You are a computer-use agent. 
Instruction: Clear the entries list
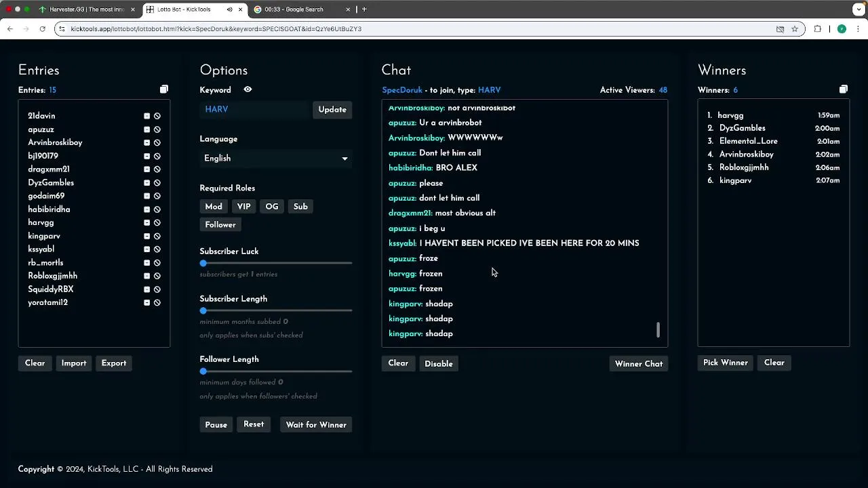click(35, 363)
